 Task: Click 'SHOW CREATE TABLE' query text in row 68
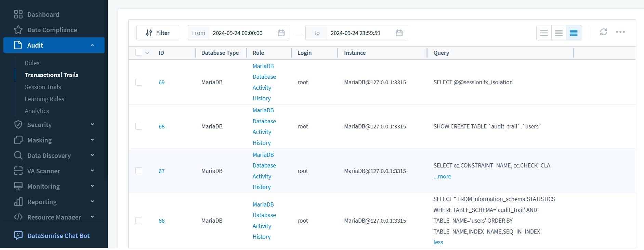(x=487, y=126)
